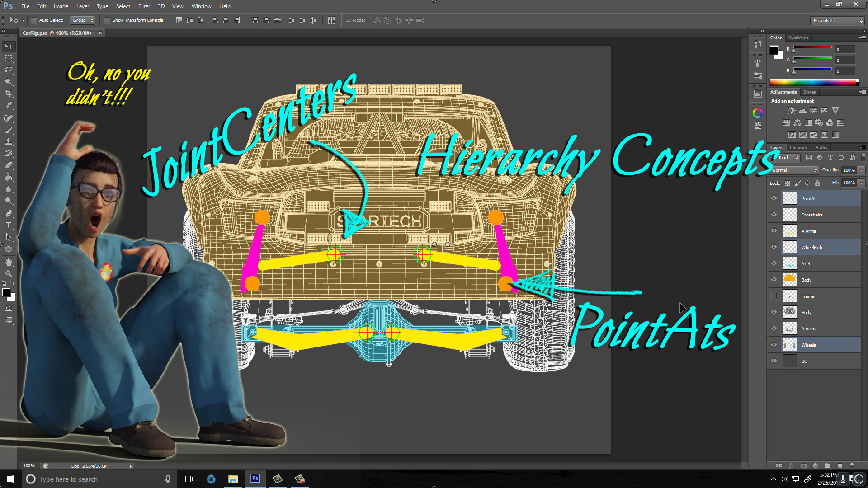Open the Filter menu
This screenshot has height=488, width=868.
pyautogui.click(x=144, y=6)
